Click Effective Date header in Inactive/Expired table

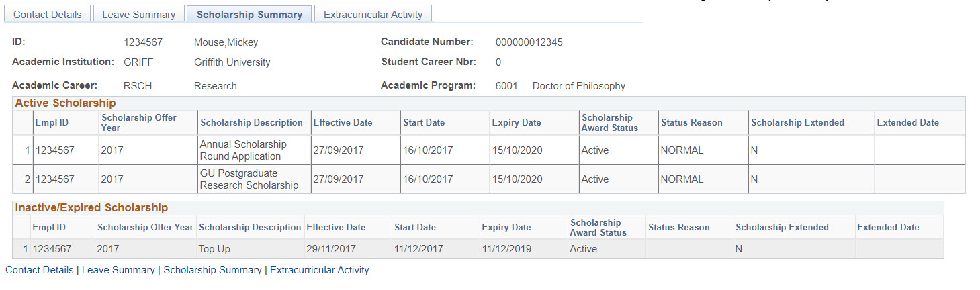(x=336, y=228)
